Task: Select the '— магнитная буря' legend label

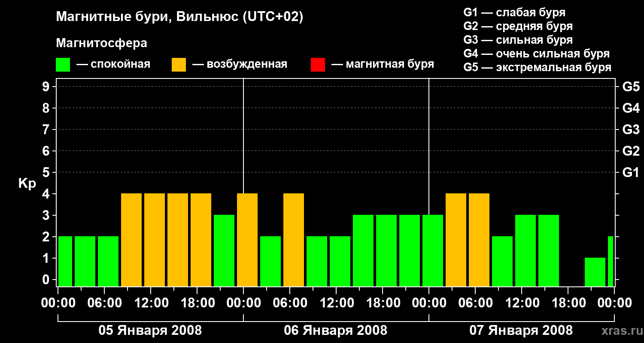Action: (x=383, y=64)
